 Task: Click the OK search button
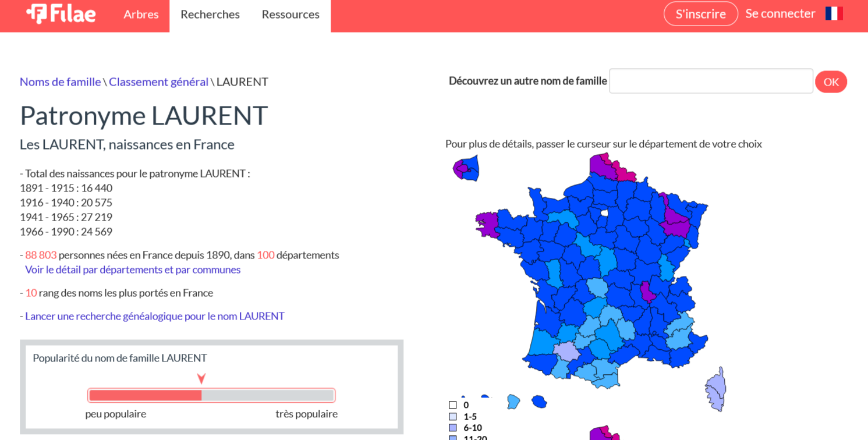[x=831, y=81]
